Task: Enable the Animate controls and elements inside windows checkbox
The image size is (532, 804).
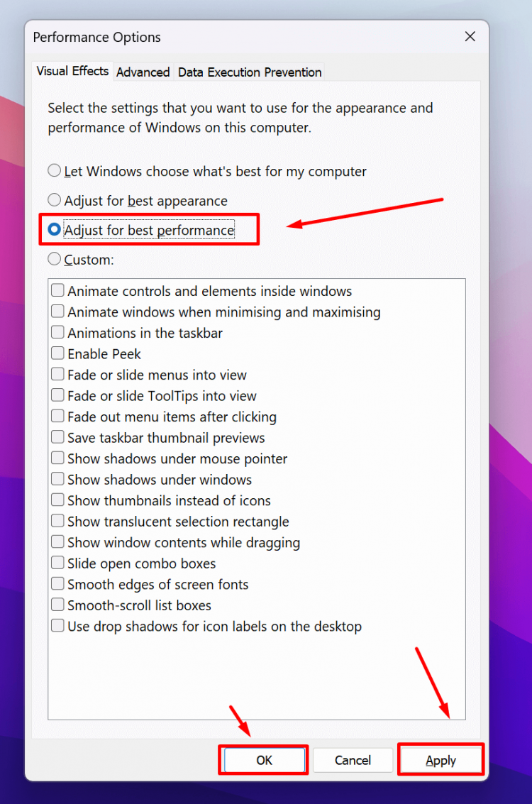Action: [x=57, y=290]
